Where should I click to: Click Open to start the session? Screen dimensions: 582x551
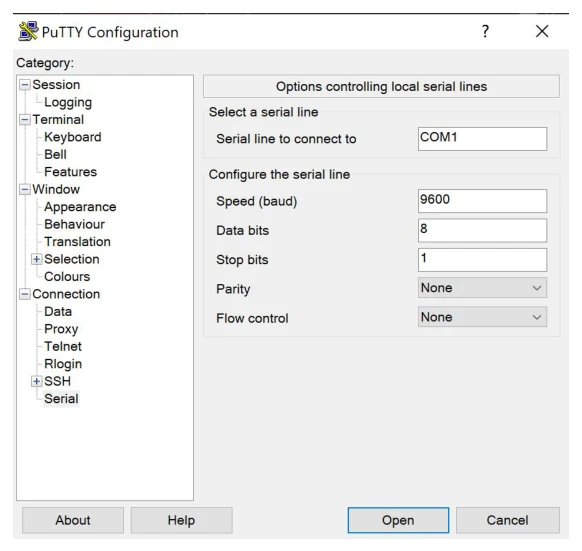tap(398, 520)
